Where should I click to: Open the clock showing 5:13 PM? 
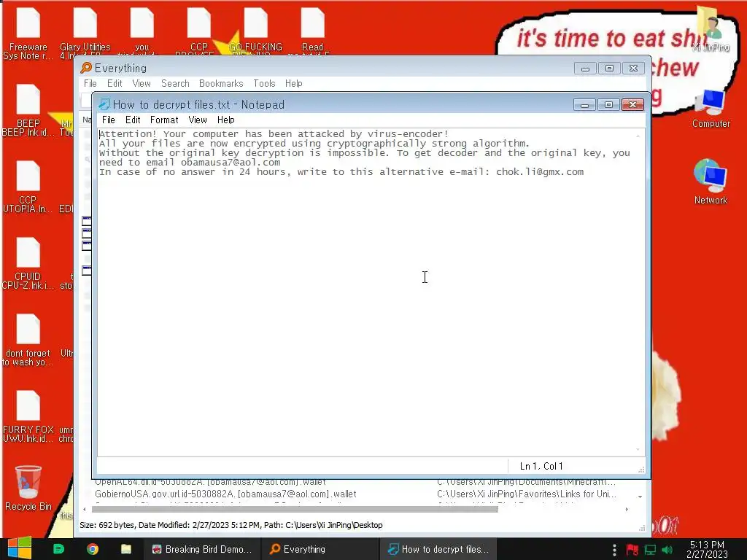pos(707,549)
